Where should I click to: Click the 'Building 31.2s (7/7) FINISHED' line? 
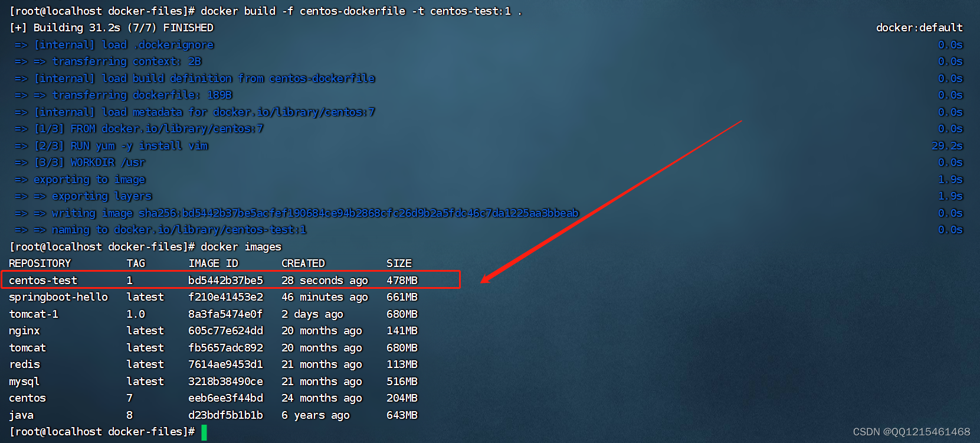[x=112, y=28]
